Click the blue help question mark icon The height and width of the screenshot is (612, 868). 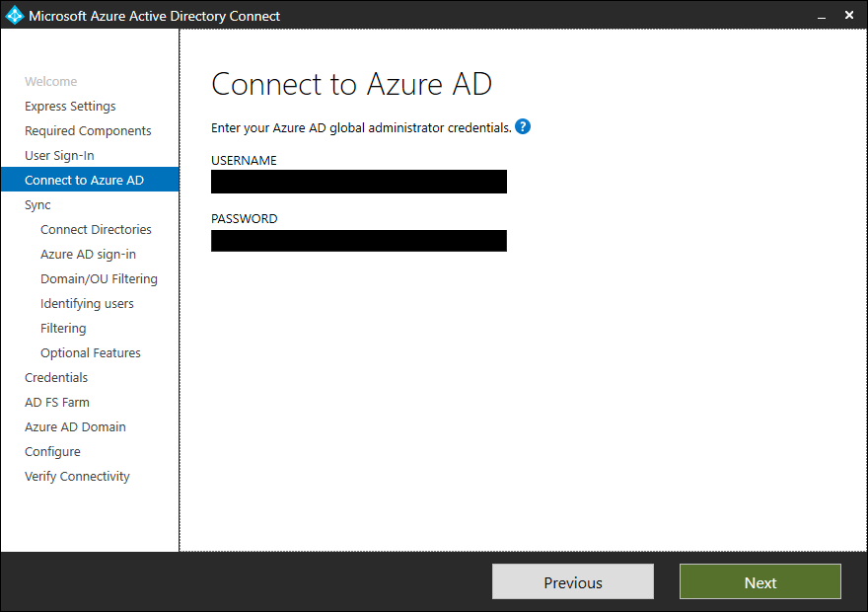tap(523, 126)
